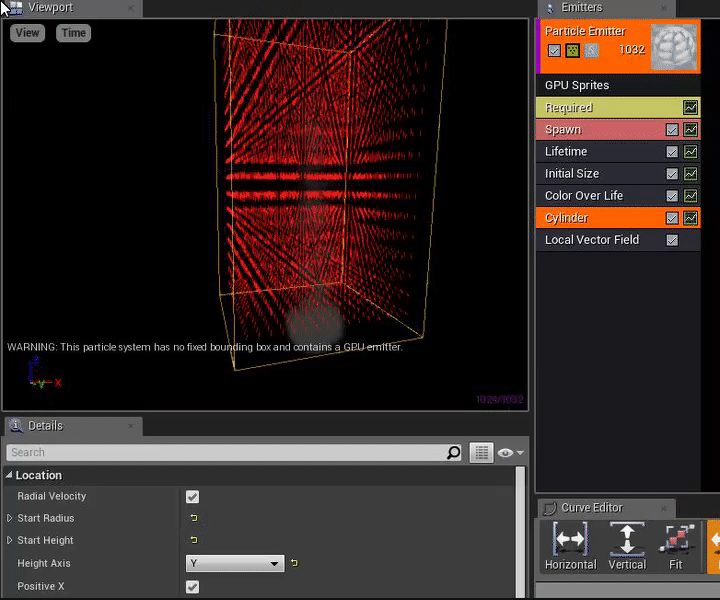Screen dimensions: 720x600
Task: Switch to the Curve Editor tab
Action: (591, 508)
